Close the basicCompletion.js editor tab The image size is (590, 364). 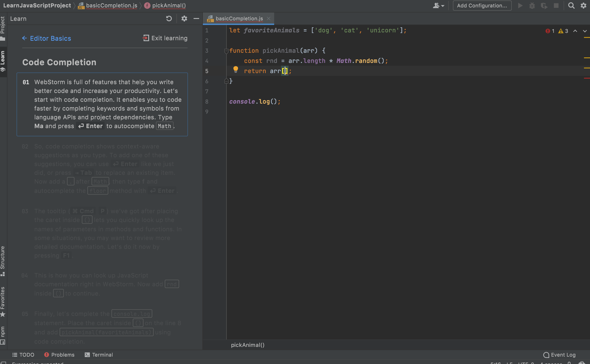269,19
